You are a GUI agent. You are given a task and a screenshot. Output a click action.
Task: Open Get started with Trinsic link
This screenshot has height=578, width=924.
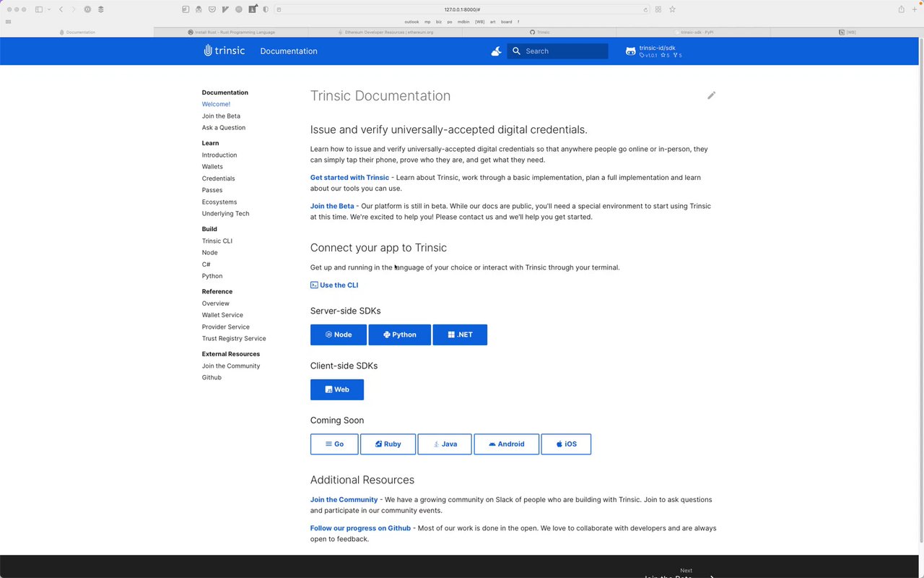pyautogui.click(x=349, y=177)
